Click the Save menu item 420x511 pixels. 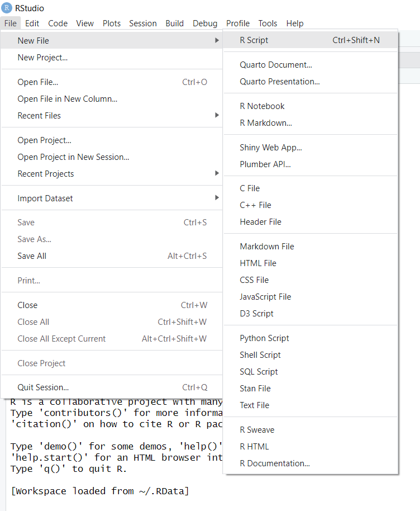112,223
